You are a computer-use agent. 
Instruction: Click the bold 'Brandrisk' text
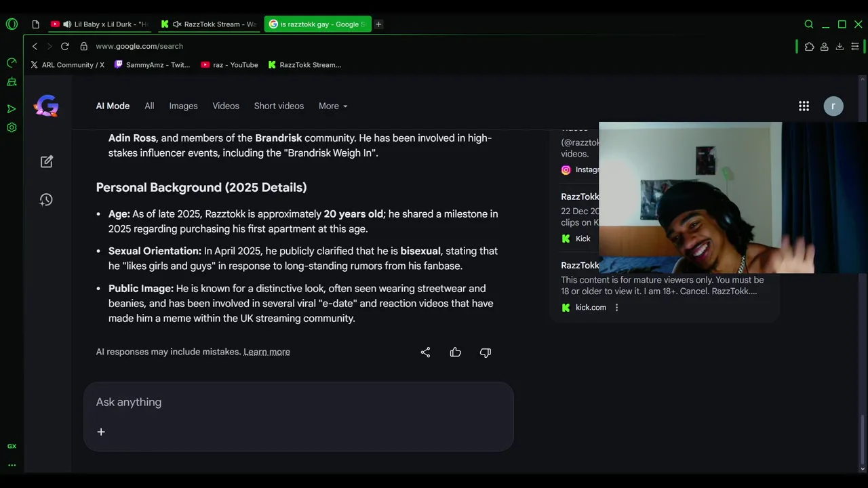coord(278,138)
